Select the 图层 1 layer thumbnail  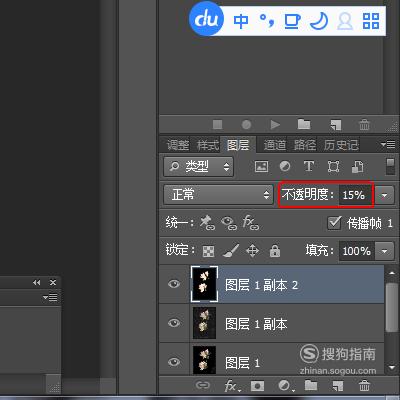pyautogui.click(x=204, y=360)
